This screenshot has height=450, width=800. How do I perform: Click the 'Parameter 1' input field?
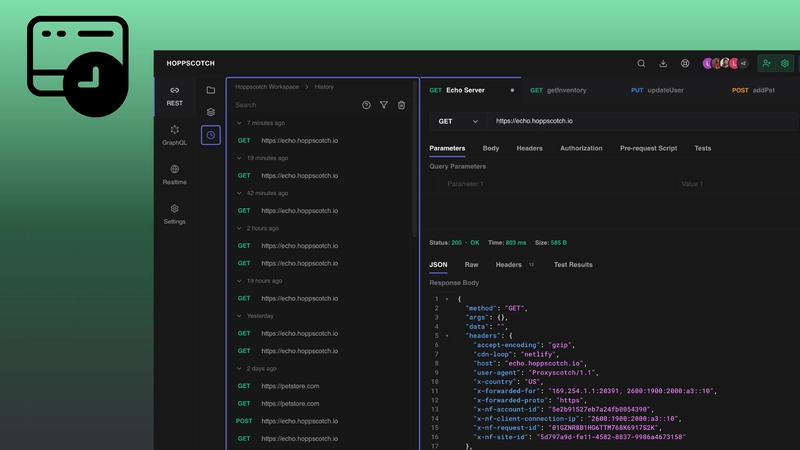click(555, 184)
